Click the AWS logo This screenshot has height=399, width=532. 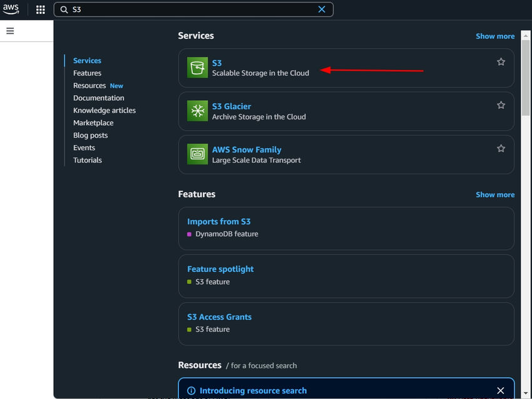[11, 9]
